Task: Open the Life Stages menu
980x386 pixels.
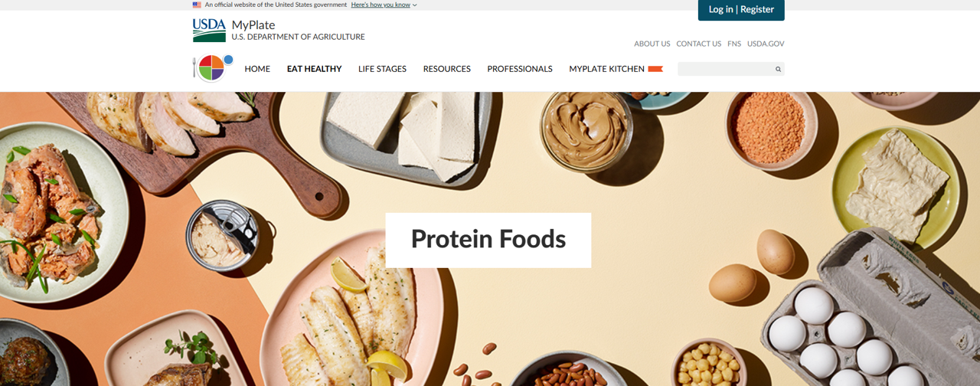Action: (382, 69)
